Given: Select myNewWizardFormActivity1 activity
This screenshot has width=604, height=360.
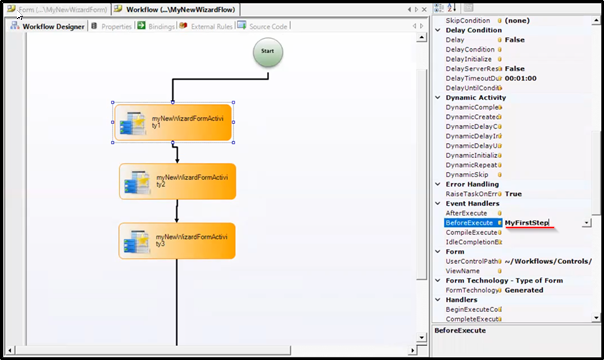Looking at the screenshot, I should pos(173,122).
